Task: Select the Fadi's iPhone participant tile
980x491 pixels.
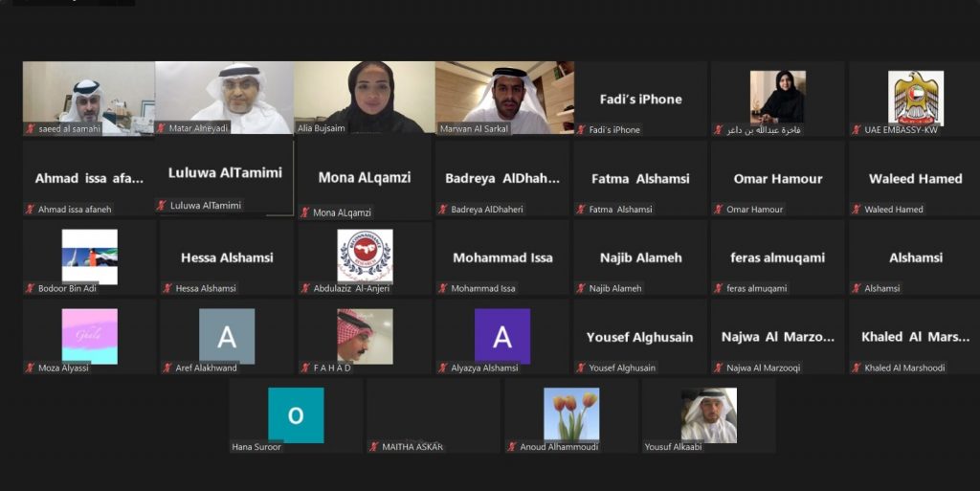Action: pos(640,99)
